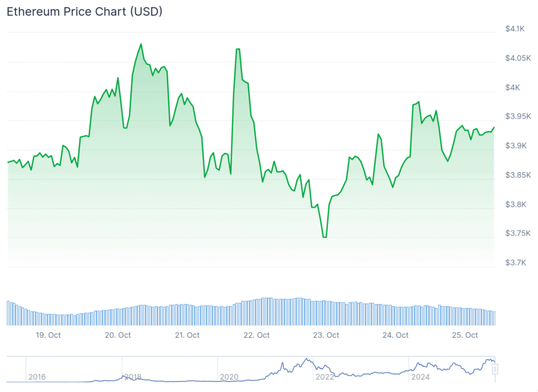
Task: Click the 23. Oct date label
Action: pos(326,335)
